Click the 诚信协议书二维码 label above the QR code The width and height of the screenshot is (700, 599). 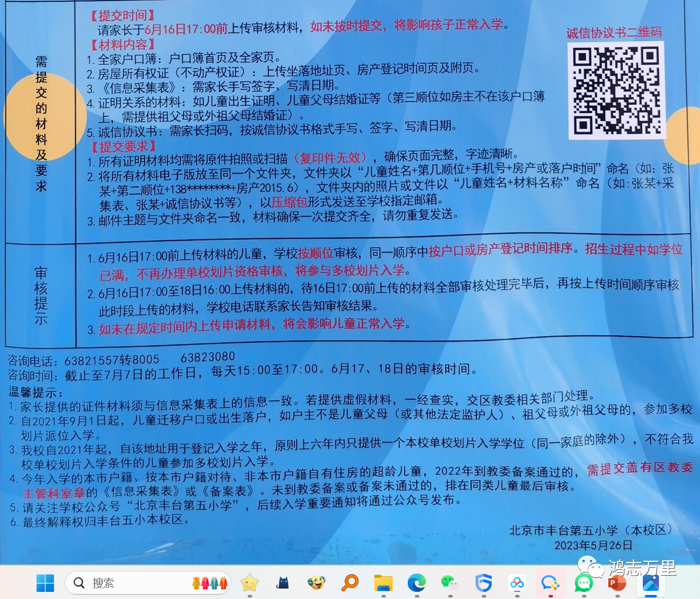614,33
